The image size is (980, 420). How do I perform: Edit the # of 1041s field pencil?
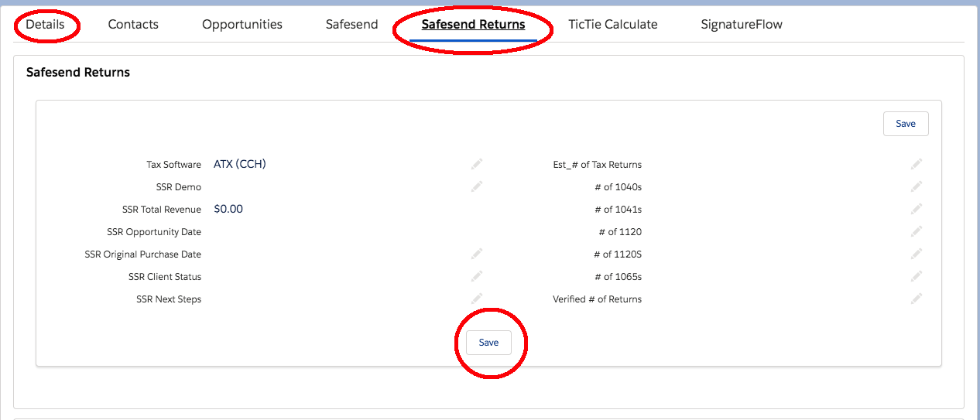[x=917, y=209]
